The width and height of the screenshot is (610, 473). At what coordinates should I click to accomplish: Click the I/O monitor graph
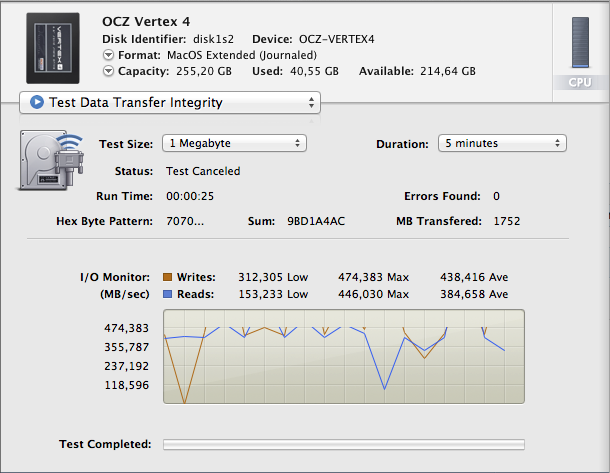tap(344, 356)
